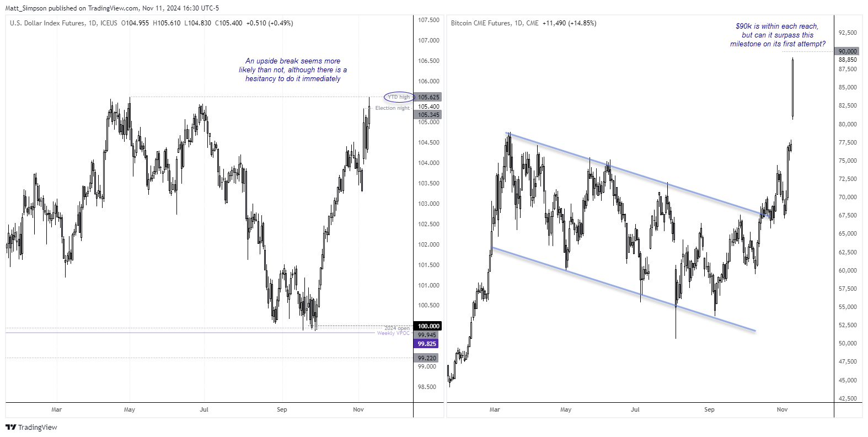This screenshot has height=437, width=868.
Task: Click Nov on the Bitcoin time axis
Action: (x=782, y=409)
